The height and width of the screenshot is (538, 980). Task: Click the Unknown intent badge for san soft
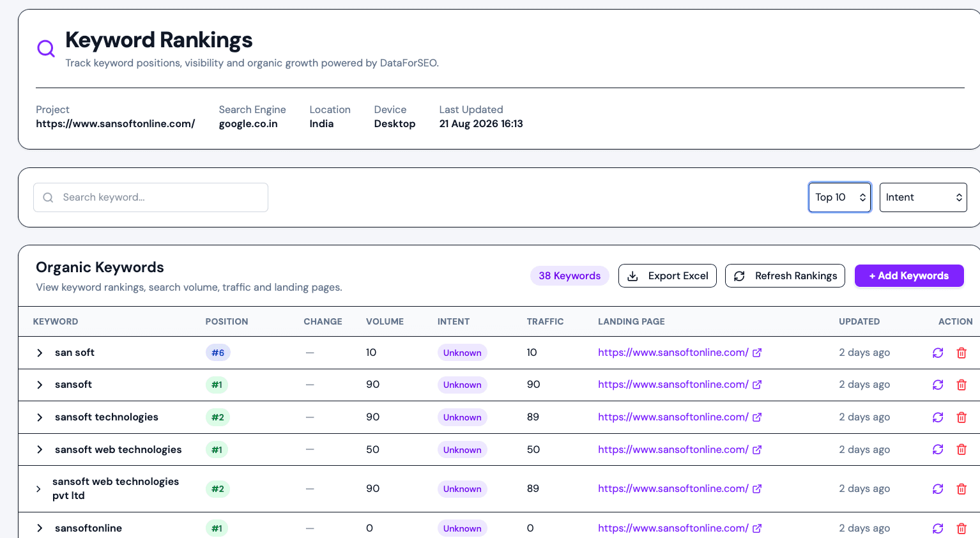463,353
